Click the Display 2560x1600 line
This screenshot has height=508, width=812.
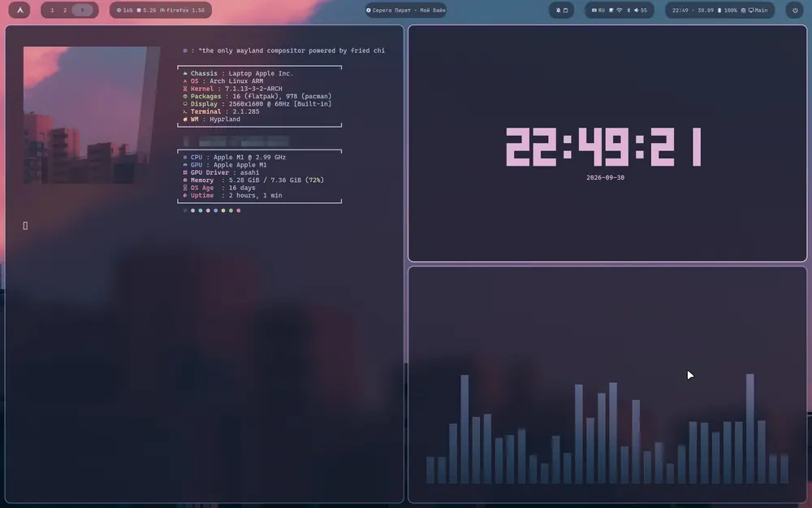click(257, 104)
